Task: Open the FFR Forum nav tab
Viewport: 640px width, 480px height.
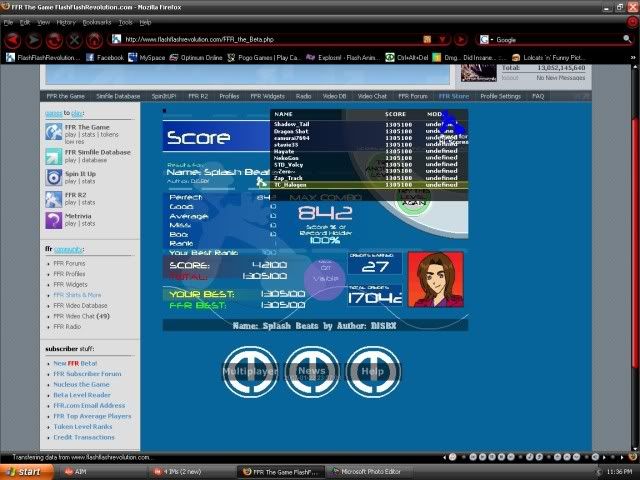Action: (x=414, y=96)
